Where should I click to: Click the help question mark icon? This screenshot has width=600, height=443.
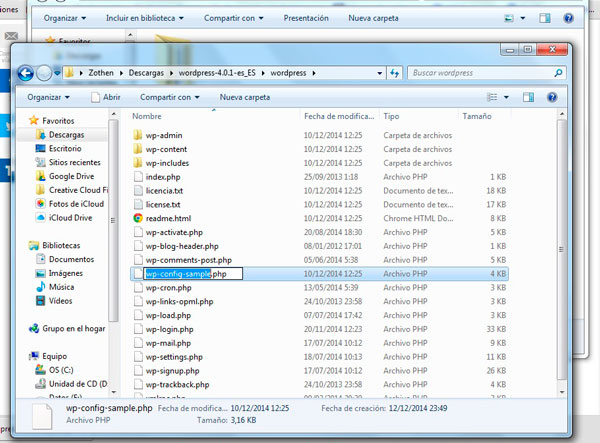(552, 97)
